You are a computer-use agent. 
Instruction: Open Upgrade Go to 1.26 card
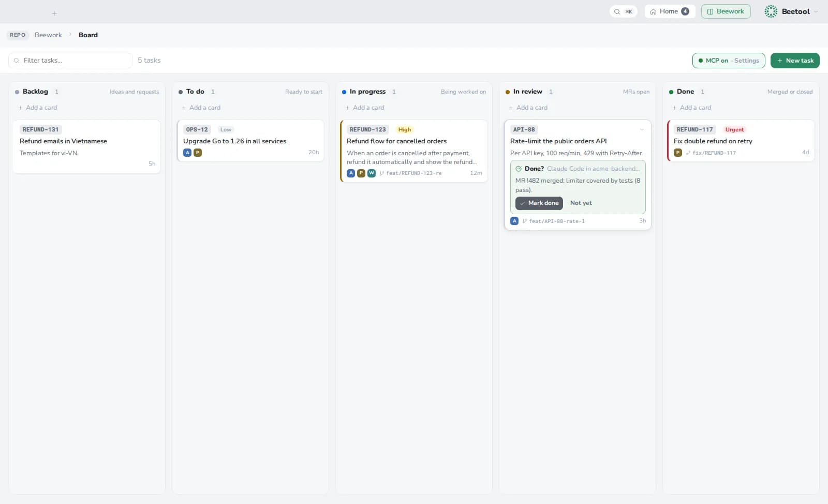coord(250,141)
